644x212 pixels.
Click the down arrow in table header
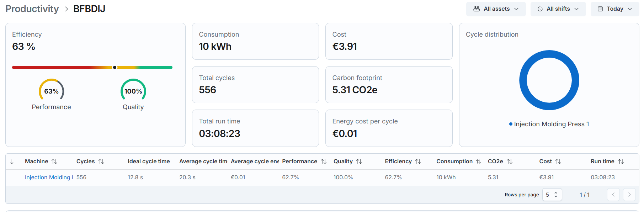(x=12, y=161)
